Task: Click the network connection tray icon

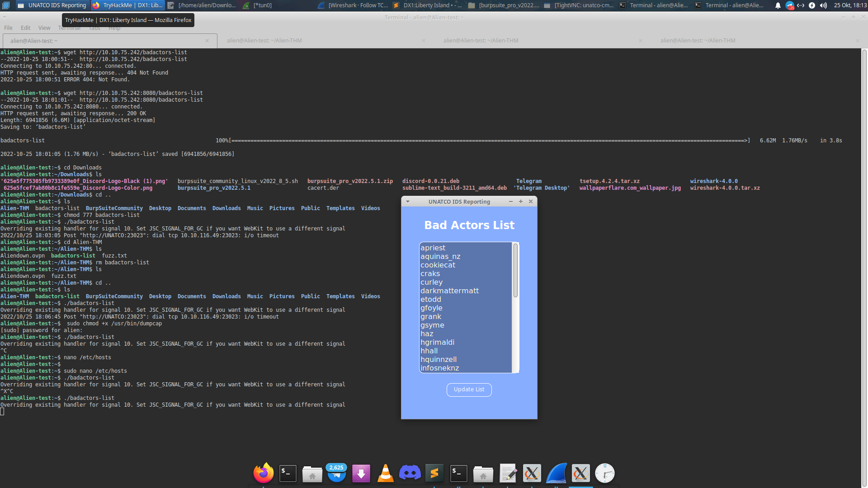Action: pos(801,5)
